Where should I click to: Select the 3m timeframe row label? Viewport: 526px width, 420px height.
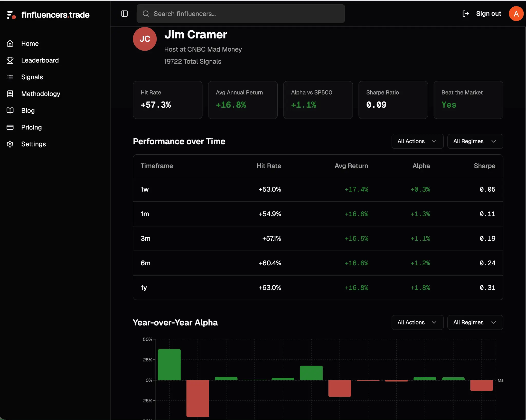[x=145, y=238]
